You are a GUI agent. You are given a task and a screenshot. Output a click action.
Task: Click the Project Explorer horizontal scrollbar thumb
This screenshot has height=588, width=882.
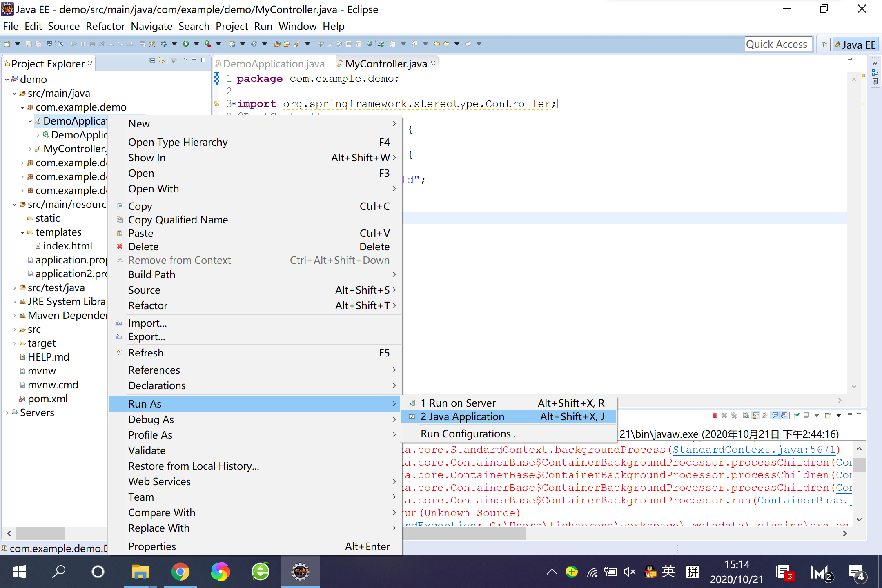click(40, 533)
